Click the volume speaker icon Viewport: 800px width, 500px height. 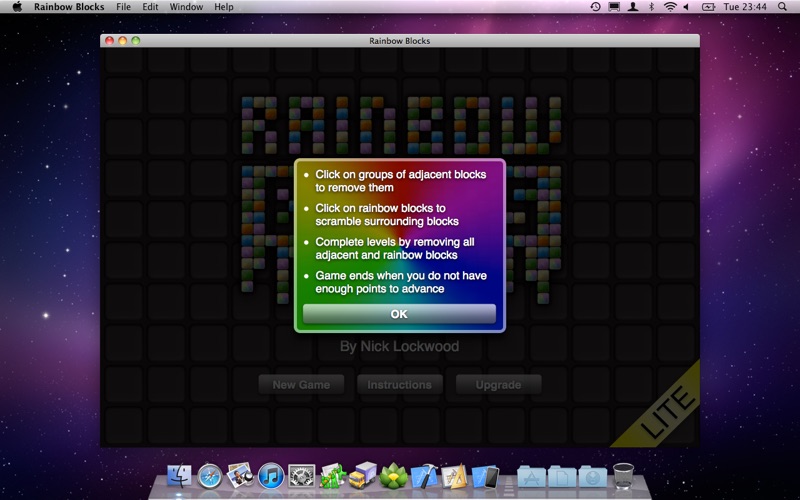[687, 7]
